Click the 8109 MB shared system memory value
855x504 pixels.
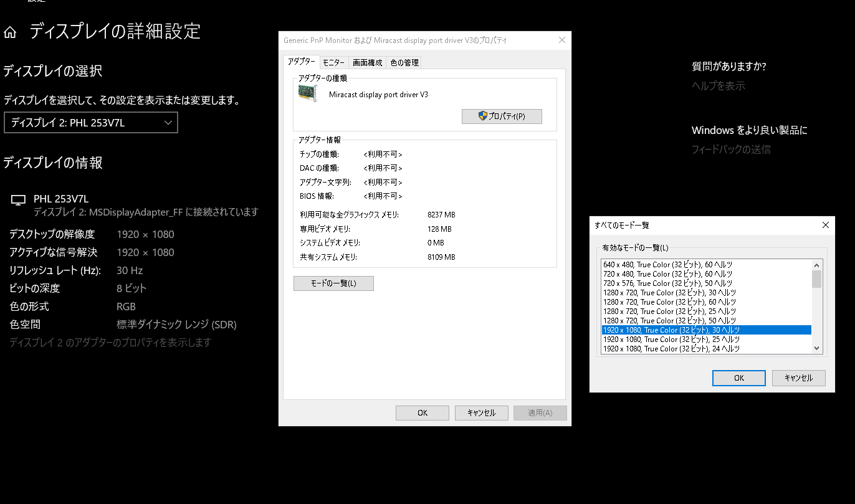(441, 257)
